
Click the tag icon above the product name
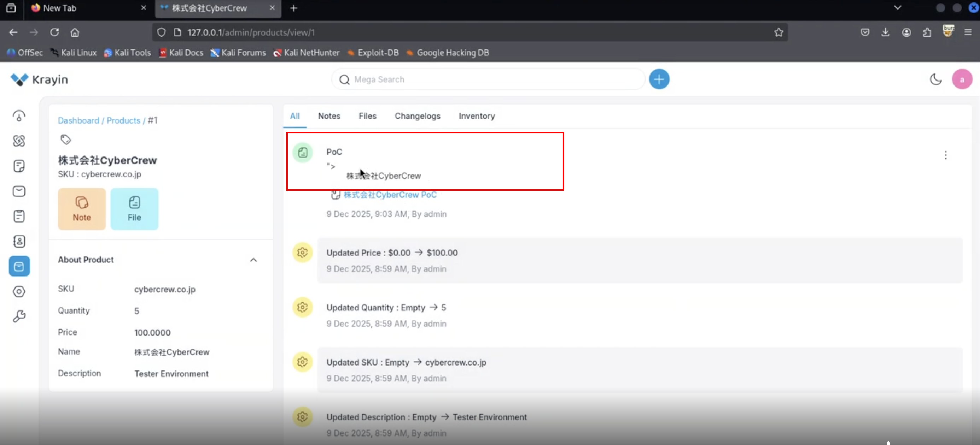coord(66,140)
